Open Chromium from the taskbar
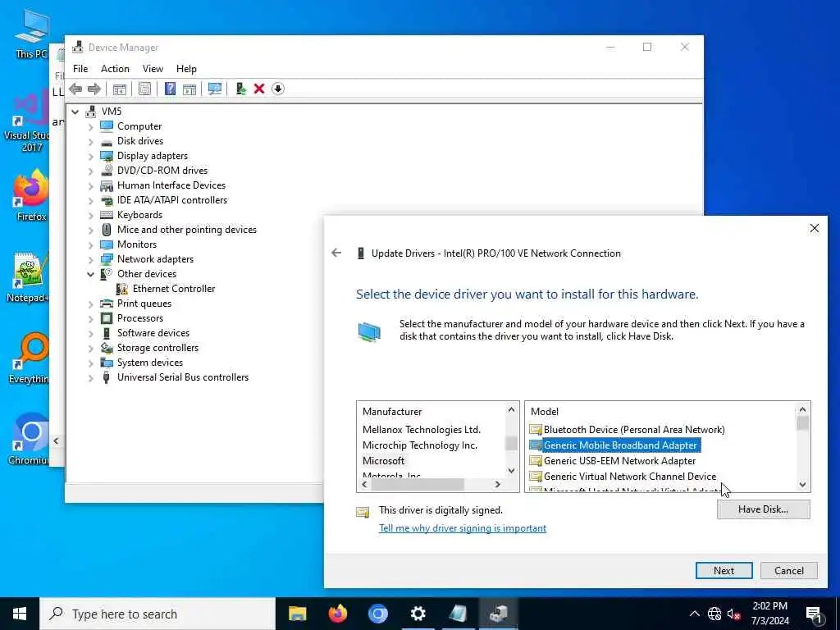 (x=377, y=614)
